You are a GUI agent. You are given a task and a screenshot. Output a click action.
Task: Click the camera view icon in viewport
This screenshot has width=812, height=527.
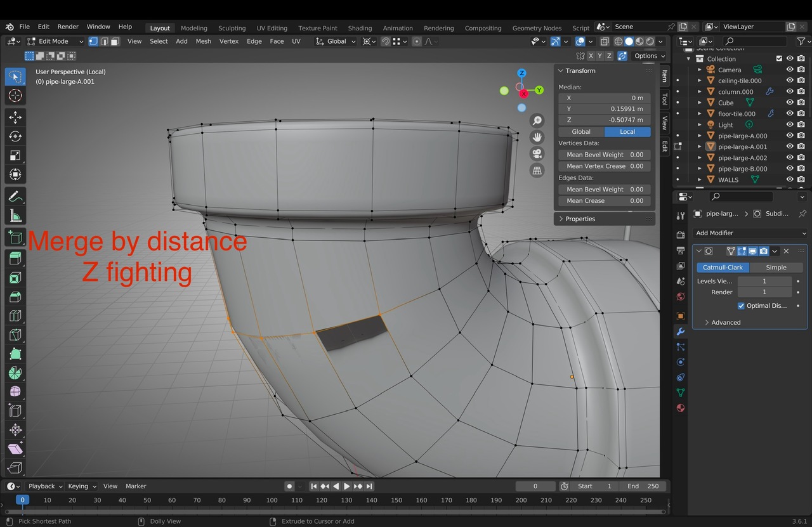tap(537, 154)
